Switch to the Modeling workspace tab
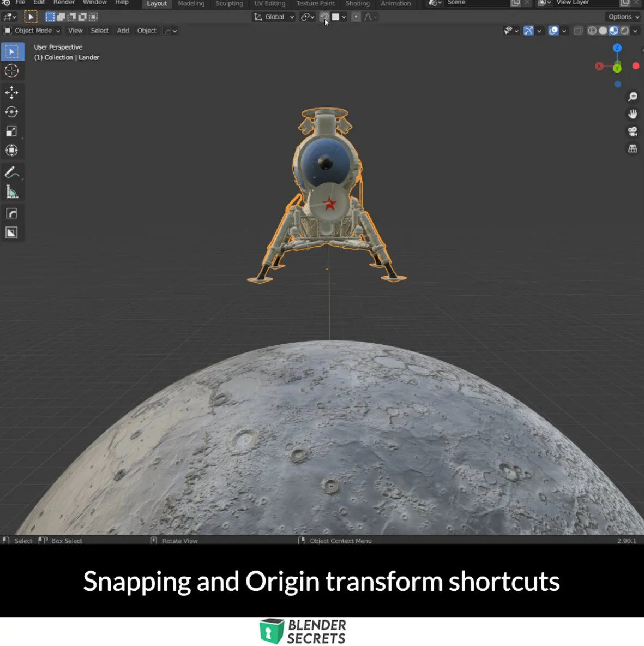This screenshot has height=646, width=644. tap(191, 3)
